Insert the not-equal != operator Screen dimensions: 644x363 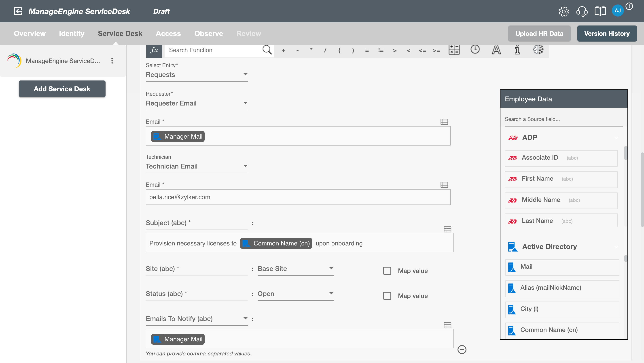[x=381, y=51]
